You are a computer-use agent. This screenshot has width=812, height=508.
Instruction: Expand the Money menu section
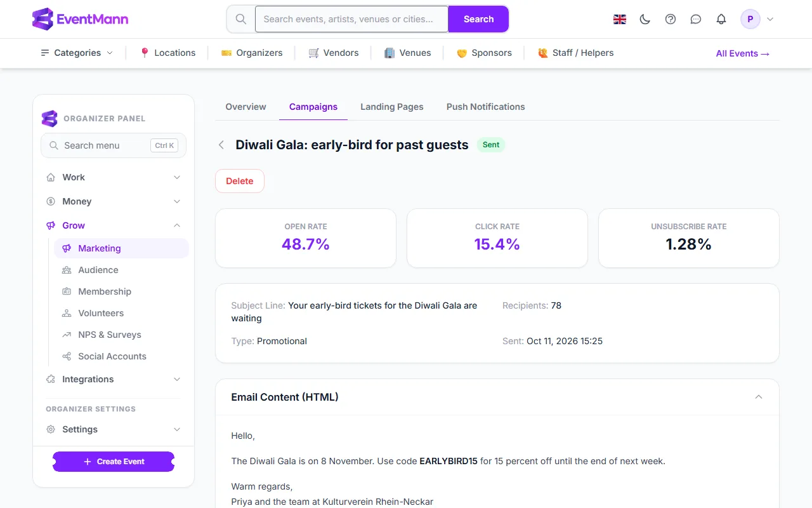coord(114,201)
